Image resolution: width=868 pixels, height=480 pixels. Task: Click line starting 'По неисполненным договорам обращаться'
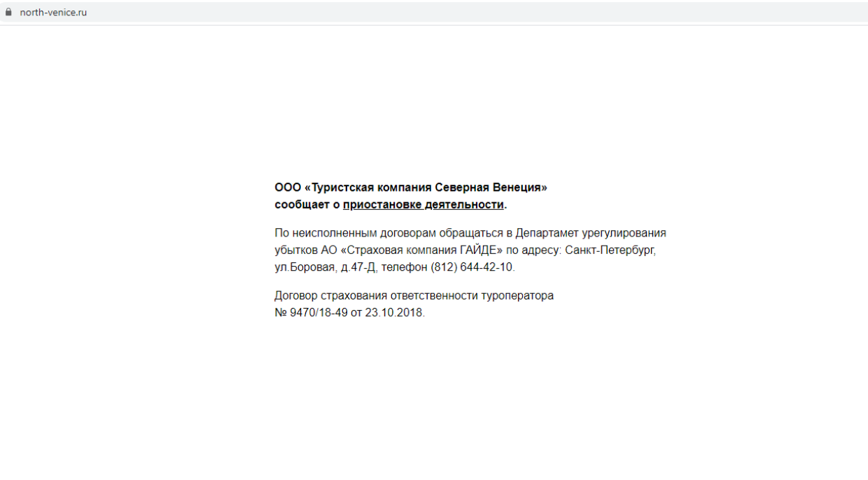470,233
